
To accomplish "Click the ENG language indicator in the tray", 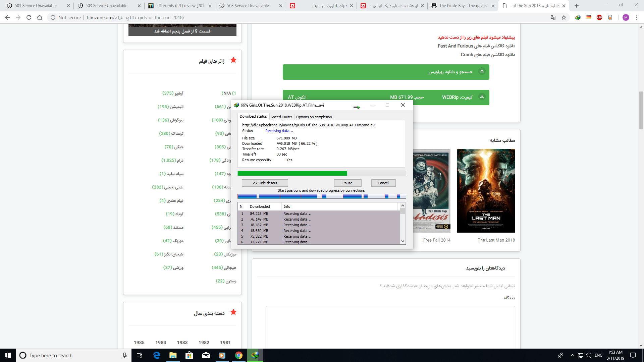I will [x=599, y=355].
